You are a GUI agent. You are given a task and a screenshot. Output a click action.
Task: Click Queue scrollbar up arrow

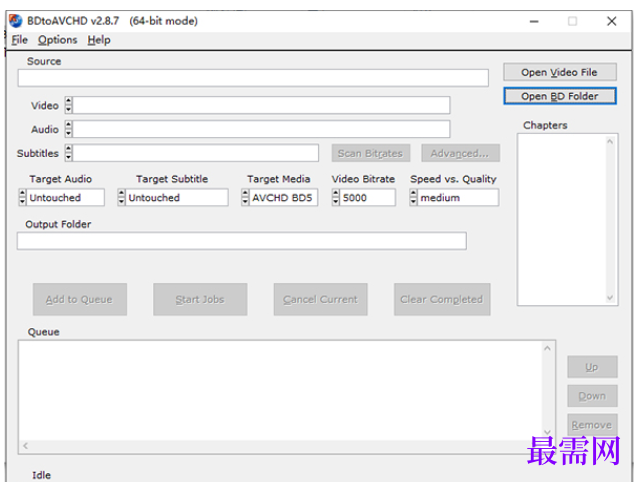[547, 348]
